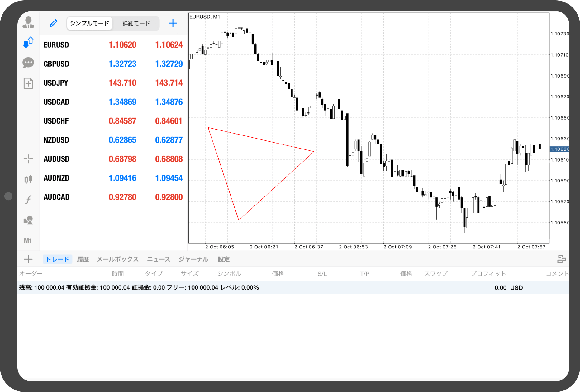Select the crosshair tool
Viewport: 580px width, 392px height.
point(28,159)
